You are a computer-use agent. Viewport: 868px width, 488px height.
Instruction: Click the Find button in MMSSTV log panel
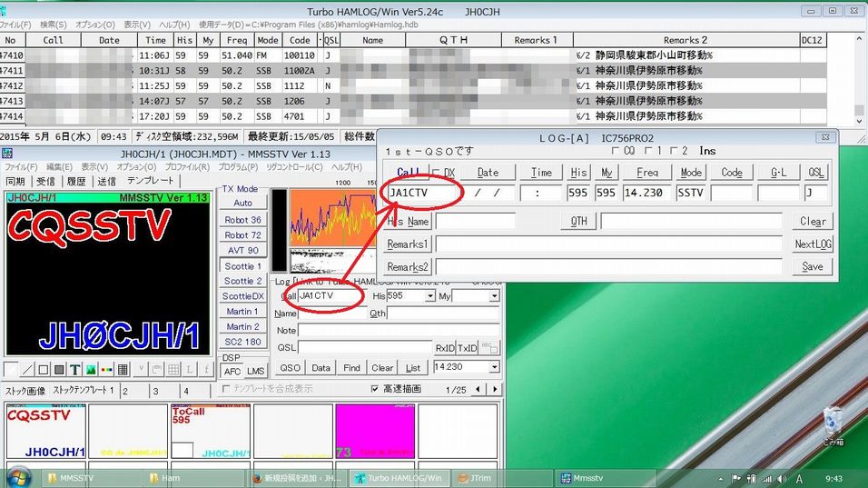point(351,367)
